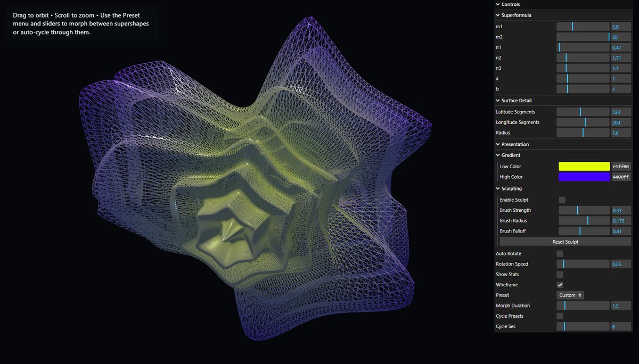Enable the Enable Sculpt checkbox

click(561, 200)
